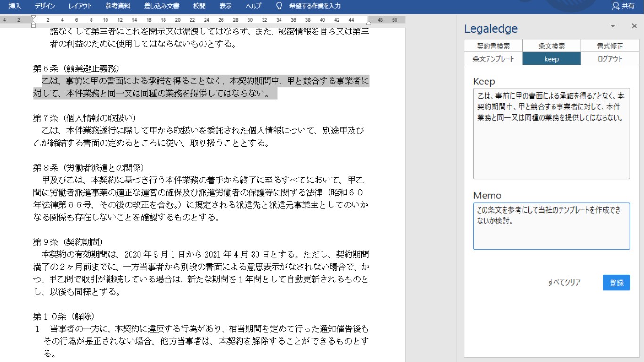Open the Legaledge pane options dropdown arrow
The width and height of the screenshot is (644, 362).
[613, 26]
